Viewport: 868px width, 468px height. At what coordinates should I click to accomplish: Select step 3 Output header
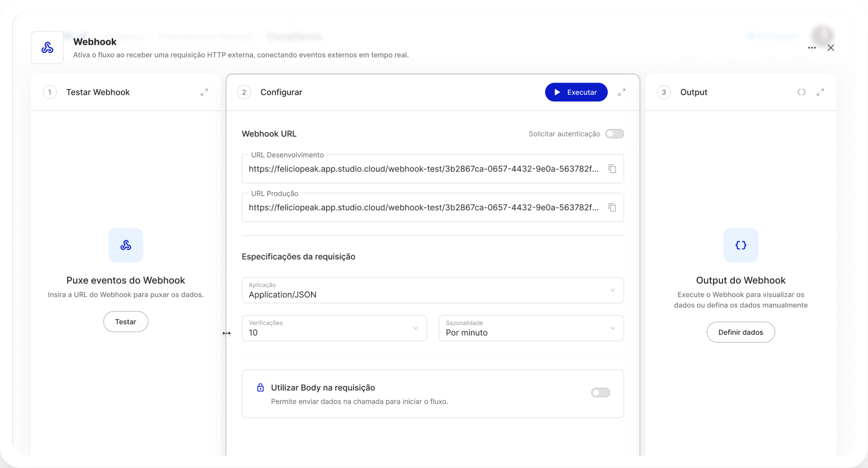pyautogui.click(x=693, y=92)
